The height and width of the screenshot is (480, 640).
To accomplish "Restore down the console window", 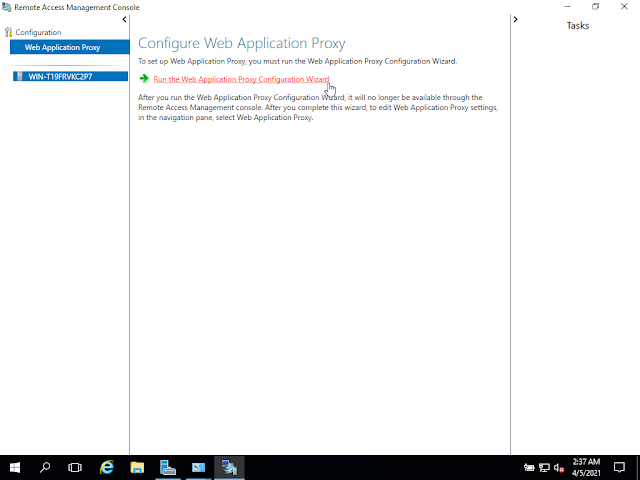I will 596,7.
